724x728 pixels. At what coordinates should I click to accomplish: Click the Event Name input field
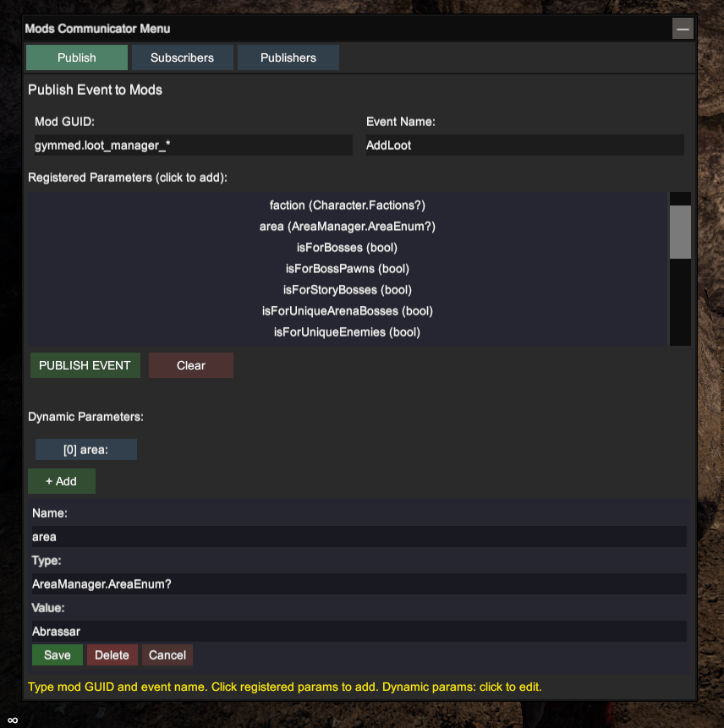point(524,145)
